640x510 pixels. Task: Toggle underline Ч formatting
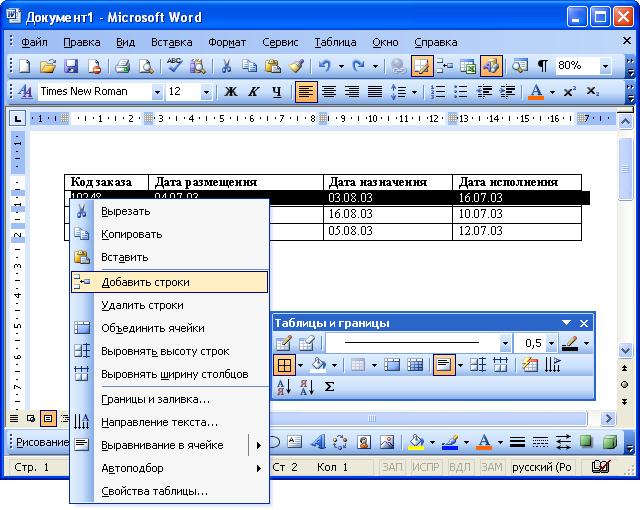[x=277, y=91]
